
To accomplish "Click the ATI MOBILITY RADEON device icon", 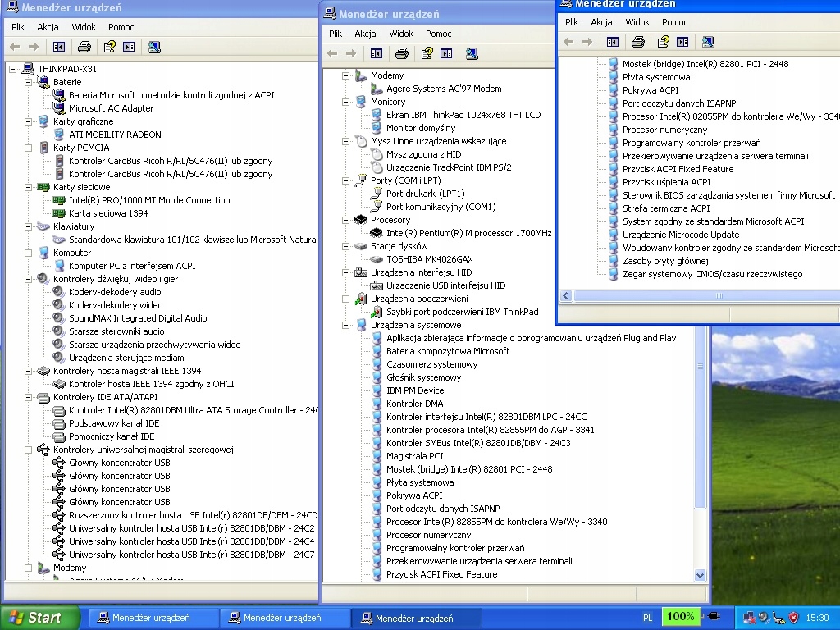I will click(59, 135).
